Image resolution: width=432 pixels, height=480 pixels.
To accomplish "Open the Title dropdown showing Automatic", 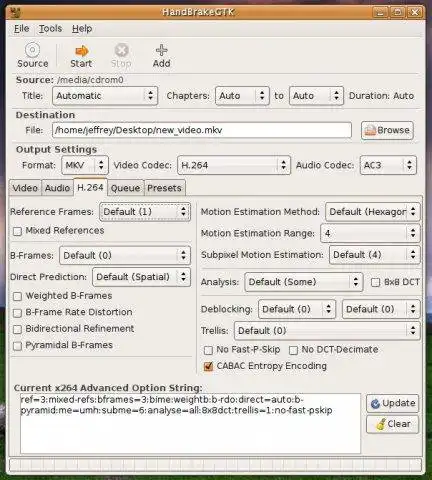I will pos(105,96).
